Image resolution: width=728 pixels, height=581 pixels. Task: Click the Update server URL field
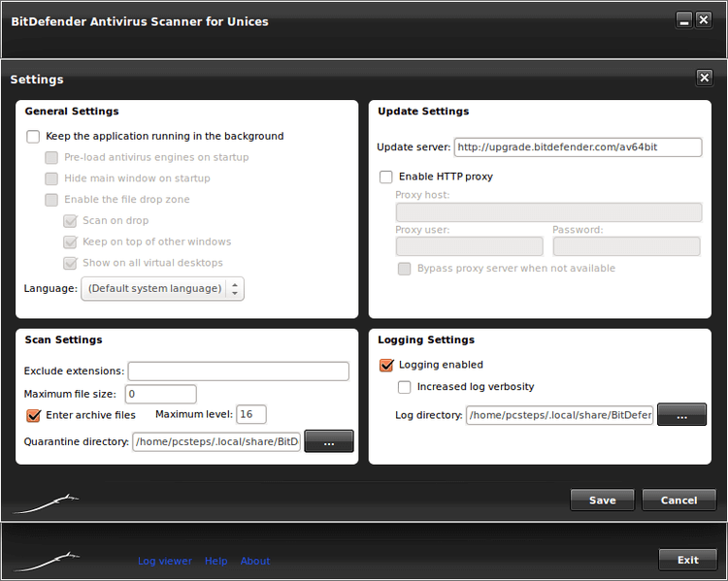click(x=579, y=147)
